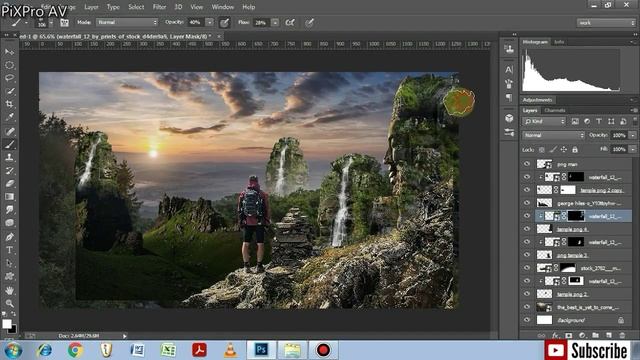Hide the george hiles layer
The height and width of the screenshot is (360, 640).
click(527, 203)
